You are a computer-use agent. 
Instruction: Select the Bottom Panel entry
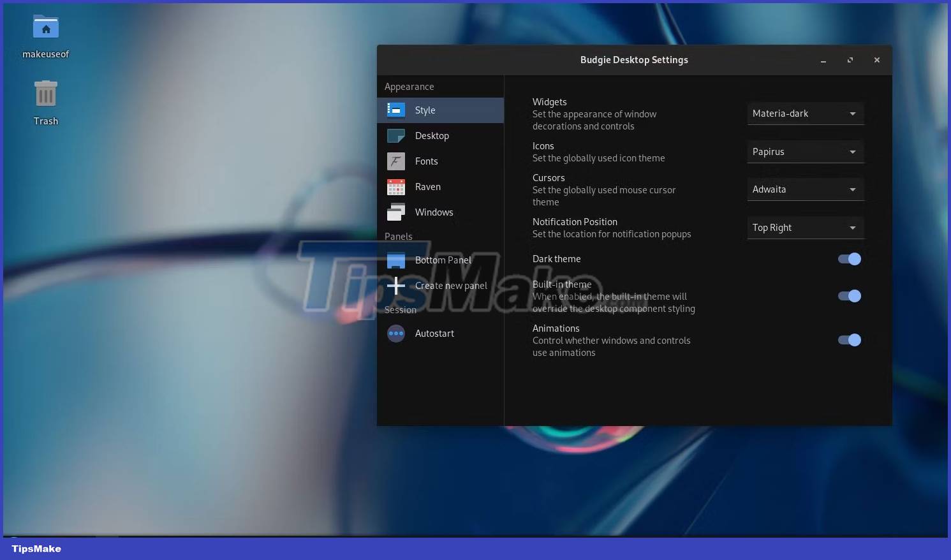pos(440,260)
